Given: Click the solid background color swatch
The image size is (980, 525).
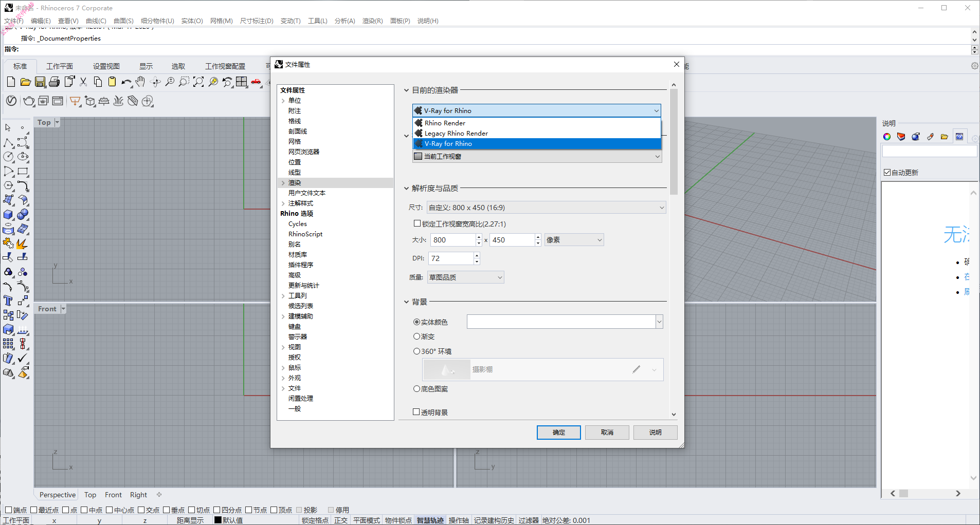Looking at the screenshot, I should (561, 322).
